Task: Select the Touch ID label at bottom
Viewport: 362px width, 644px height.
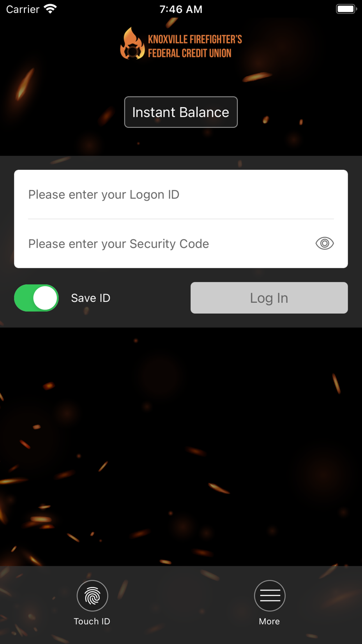Action: click(x=92, y=621)
